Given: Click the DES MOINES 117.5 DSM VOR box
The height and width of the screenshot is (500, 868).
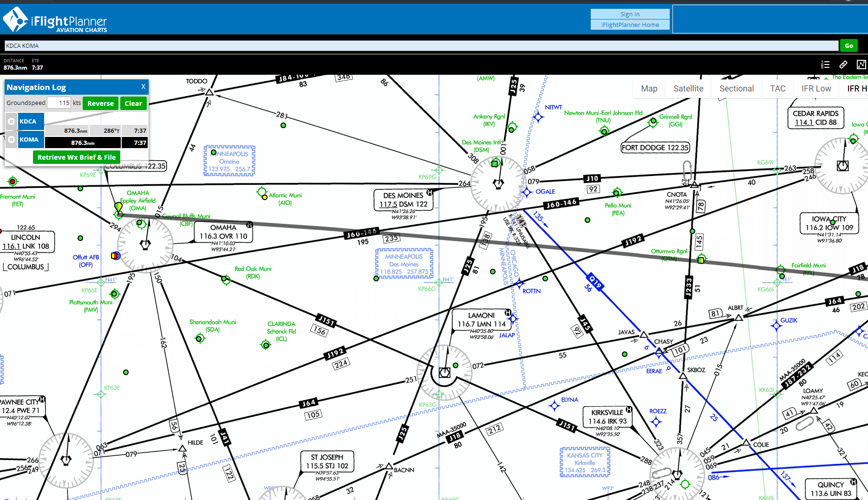Looking at the screenshot, I should 403,200.
